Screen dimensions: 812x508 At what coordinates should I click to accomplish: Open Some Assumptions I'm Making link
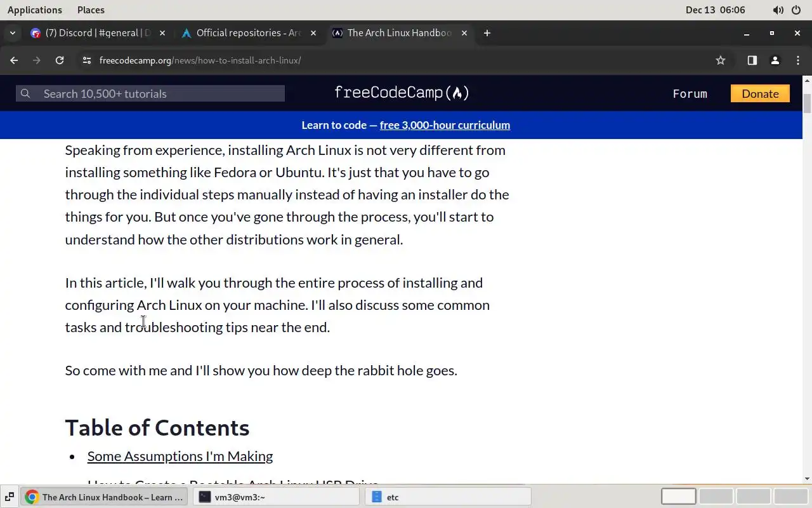(180, 456)
